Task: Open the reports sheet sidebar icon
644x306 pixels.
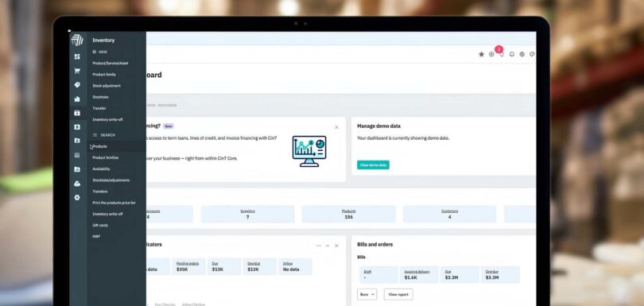Action: coord(77,155)
